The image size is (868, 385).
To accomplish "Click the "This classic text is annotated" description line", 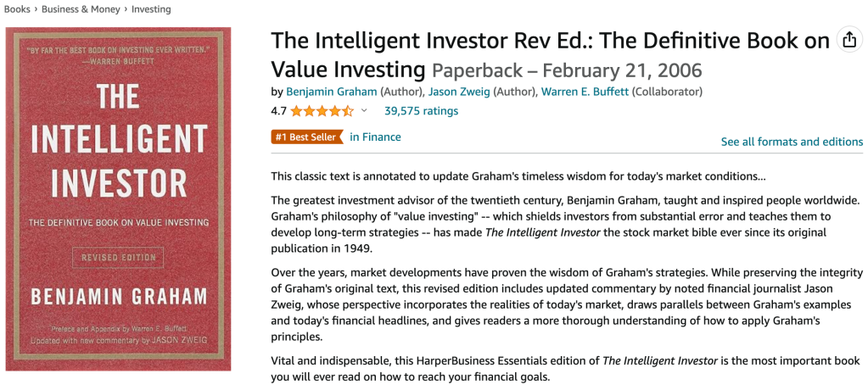I will tap(518, 176).
